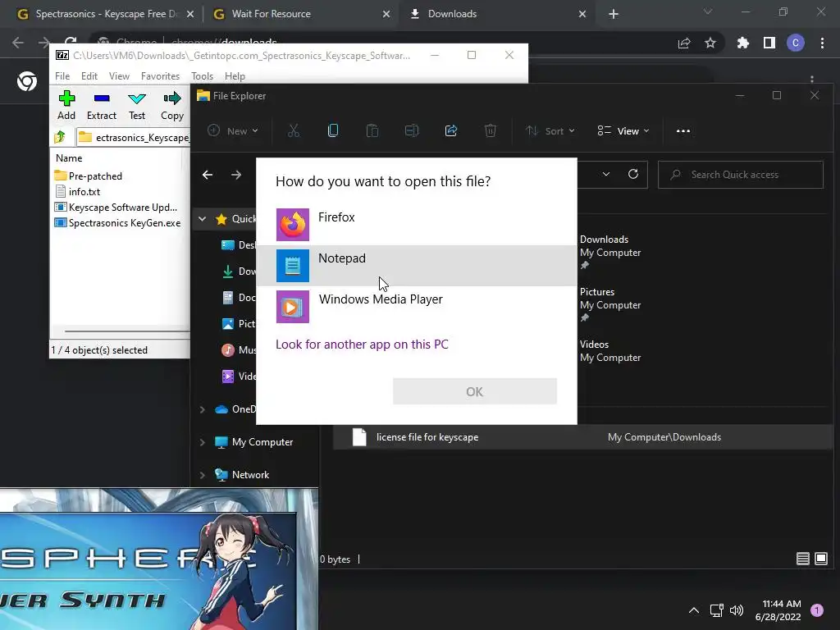This screenshot has width=840, height=630.
Task: Open the Tools menu in 7-Zip
Action: pos(202,76)
